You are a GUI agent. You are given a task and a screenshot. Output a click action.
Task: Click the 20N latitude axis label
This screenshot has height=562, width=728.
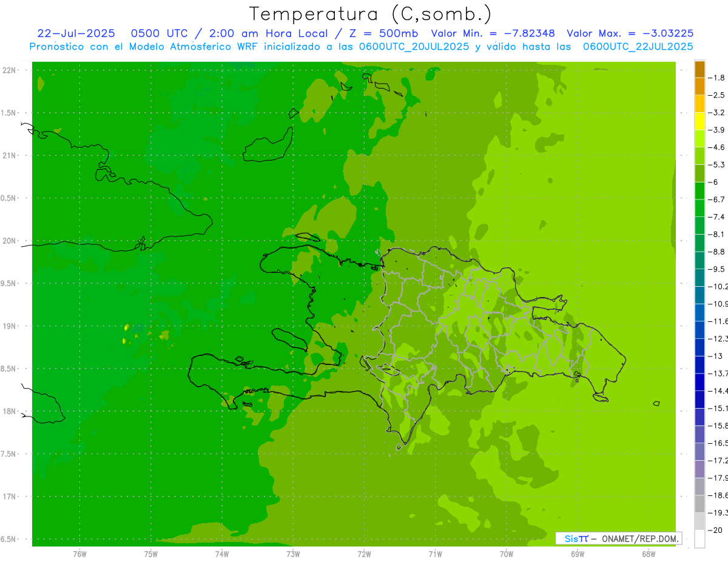pos(10,241)
